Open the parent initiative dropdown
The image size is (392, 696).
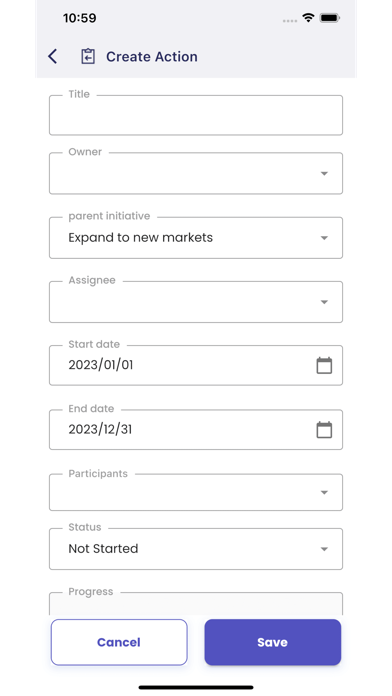click(196, 237)
